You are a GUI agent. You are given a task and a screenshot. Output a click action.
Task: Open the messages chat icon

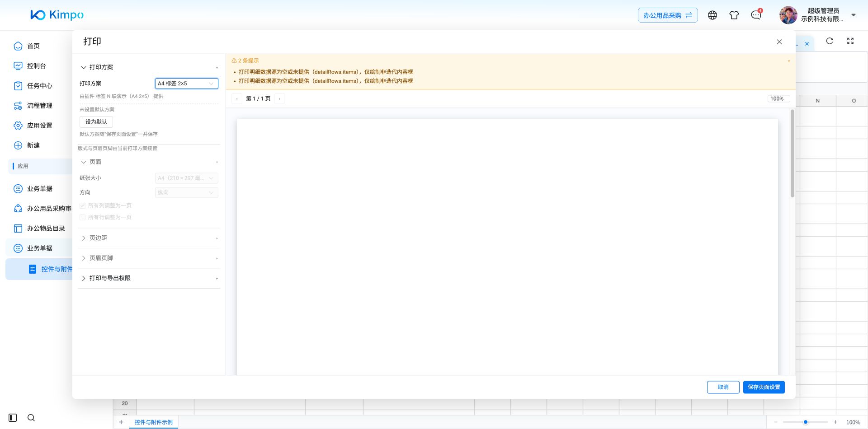click(756, 15)
